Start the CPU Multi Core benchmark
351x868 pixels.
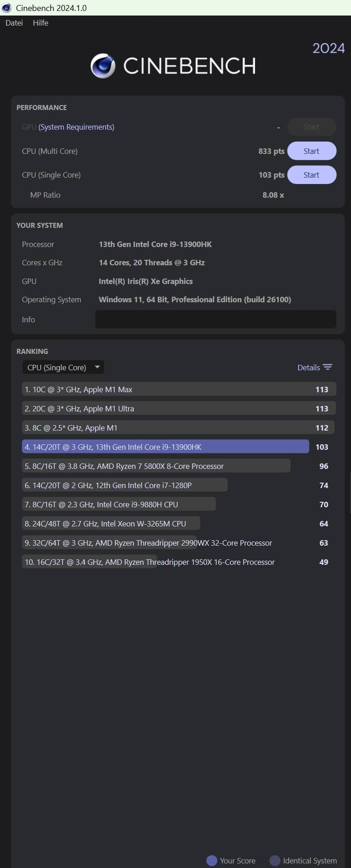tap(311, 151)
